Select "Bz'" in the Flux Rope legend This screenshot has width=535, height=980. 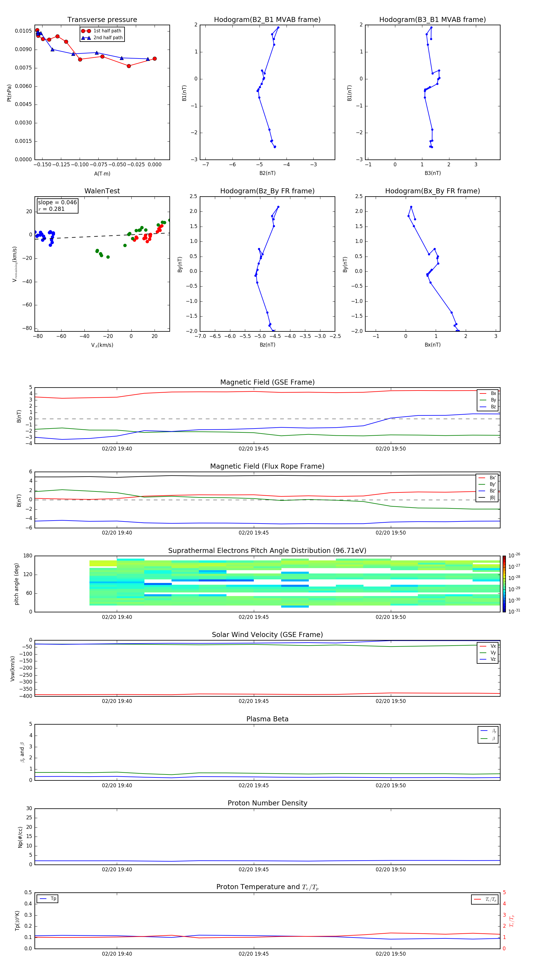[487, 491]
